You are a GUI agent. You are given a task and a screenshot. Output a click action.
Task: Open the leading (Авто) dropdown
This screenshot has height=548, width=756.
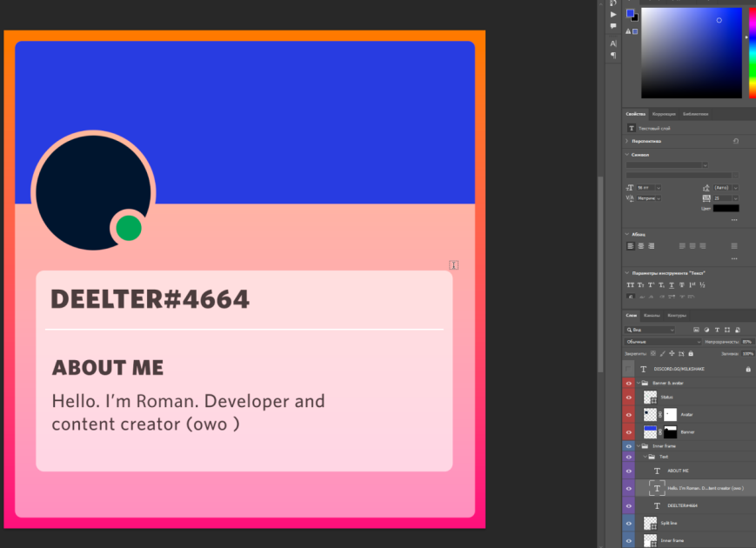point(736,188)
